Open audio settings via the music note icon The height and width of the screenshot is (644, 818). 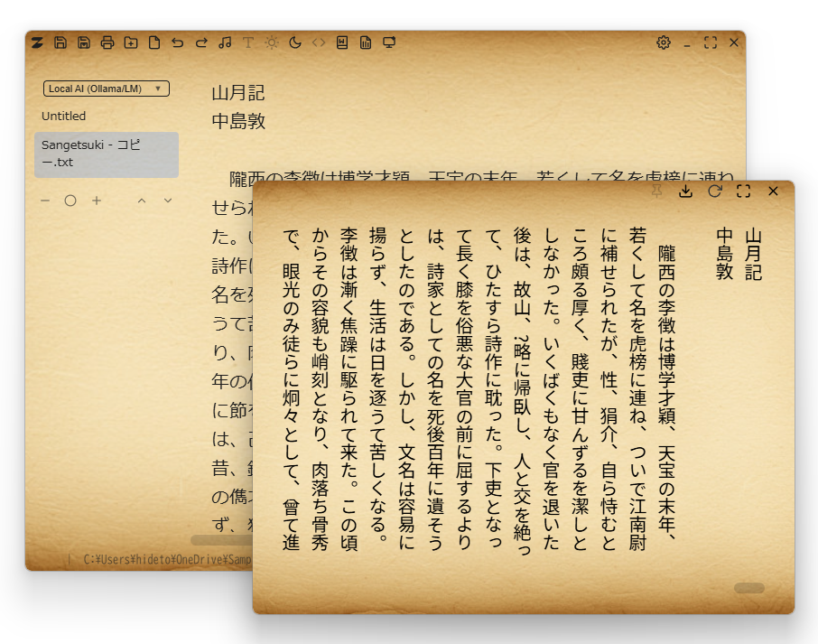pos(224,42)
